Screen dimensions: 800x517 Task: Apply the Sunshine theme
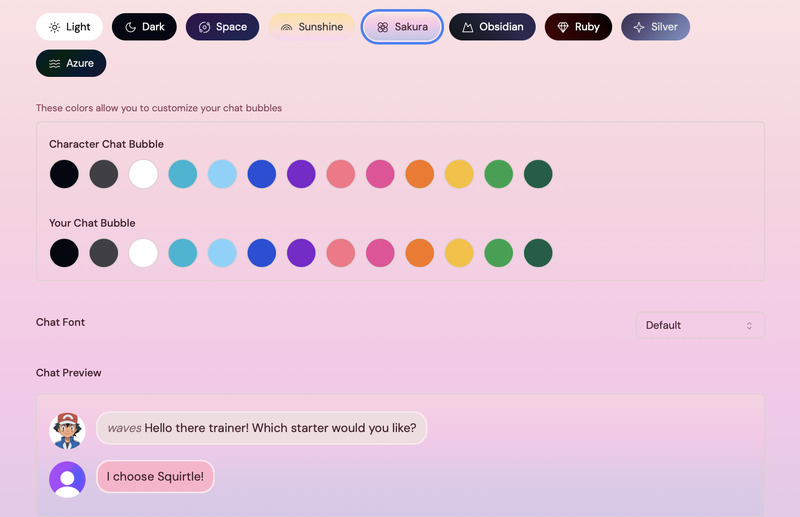312,27
